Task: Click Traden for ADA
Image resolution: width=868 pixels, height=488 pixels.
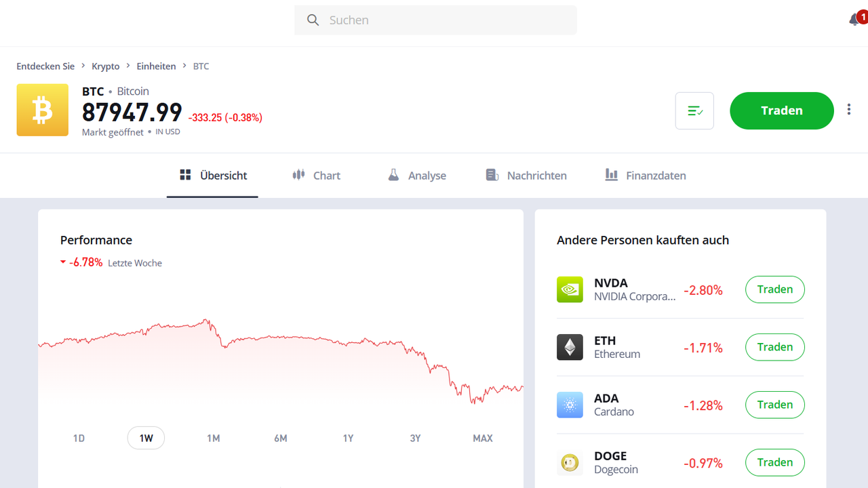Action: point(775,405)
